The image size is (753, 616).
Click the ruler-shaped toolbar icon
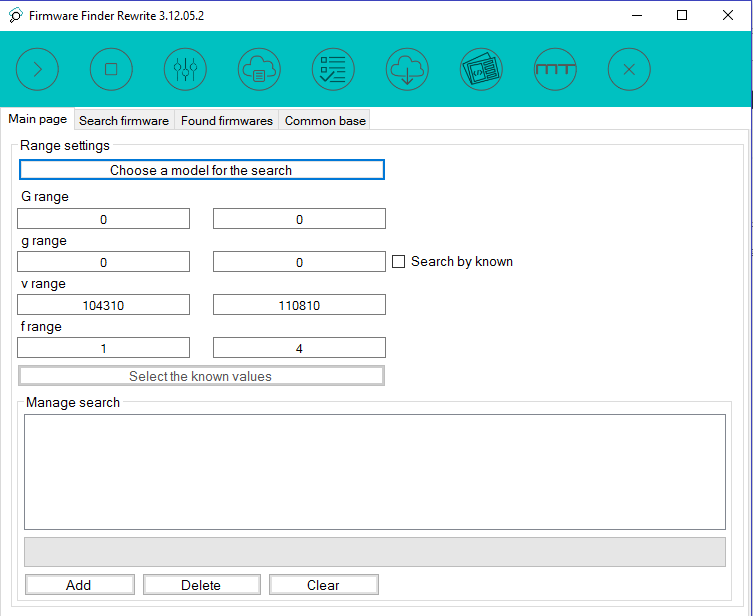(555, 70)
